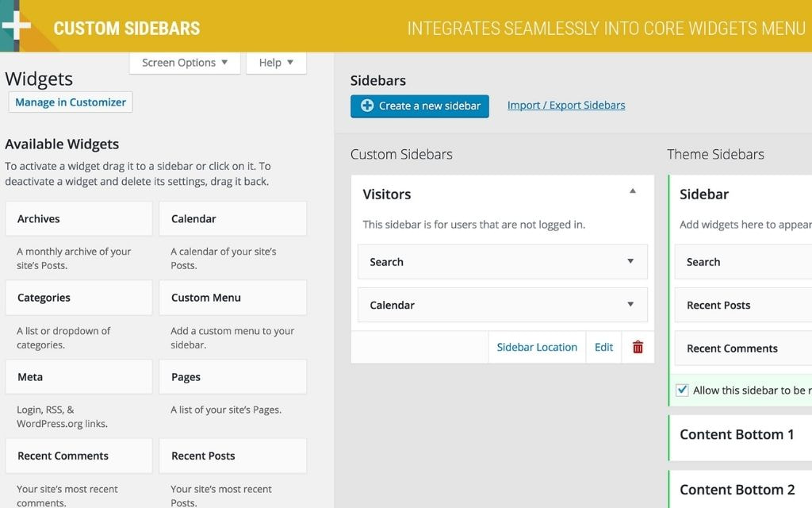Open Recent Posts widget in theme Sidebar
This screenshot has width=812, height=508.
[743, 305]
